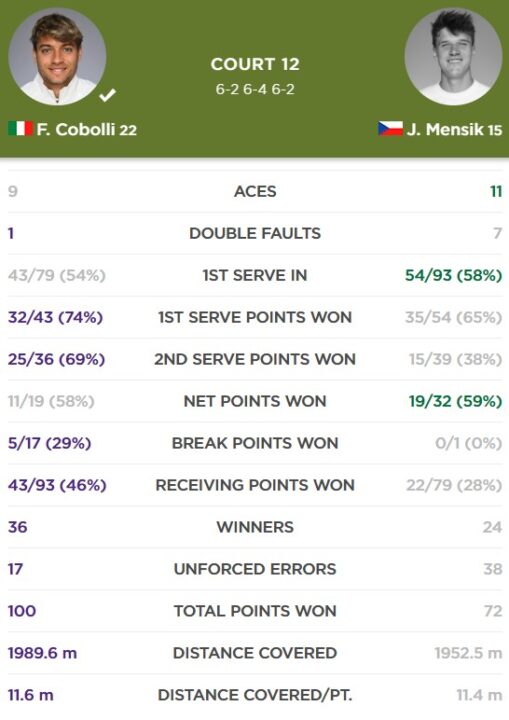The image size is (509, 720).
Task: Click Mensik's 19/32 (59%) net points value
Action: (455, 401)
